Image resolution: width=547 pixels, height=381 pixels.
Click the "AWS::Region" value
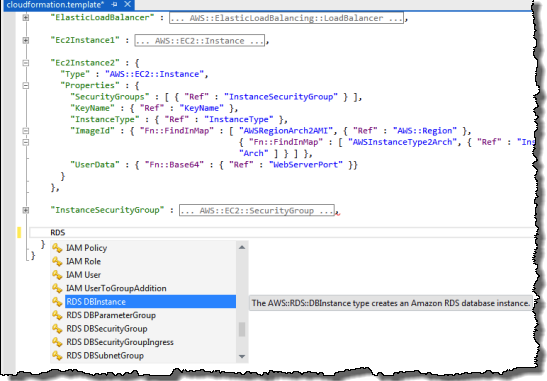click(425, 131)
